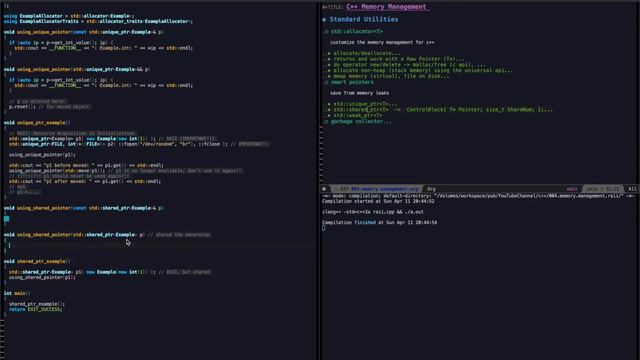Place cursor in empty body of by-value using_shared_pointer
The width and height of the screenshot is (640, 360).
coord(10,245)
